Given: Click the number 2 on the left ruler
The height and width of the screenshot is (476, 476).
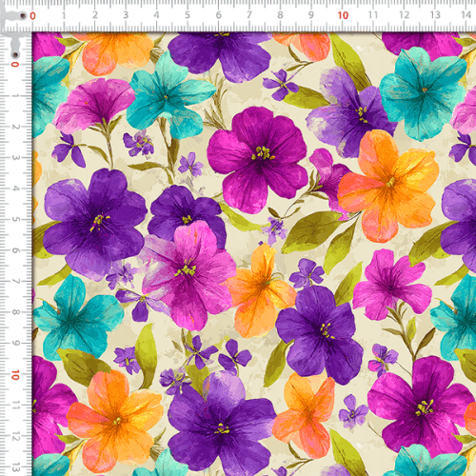Looking at the screenshot, I should (x=15, y=127).
